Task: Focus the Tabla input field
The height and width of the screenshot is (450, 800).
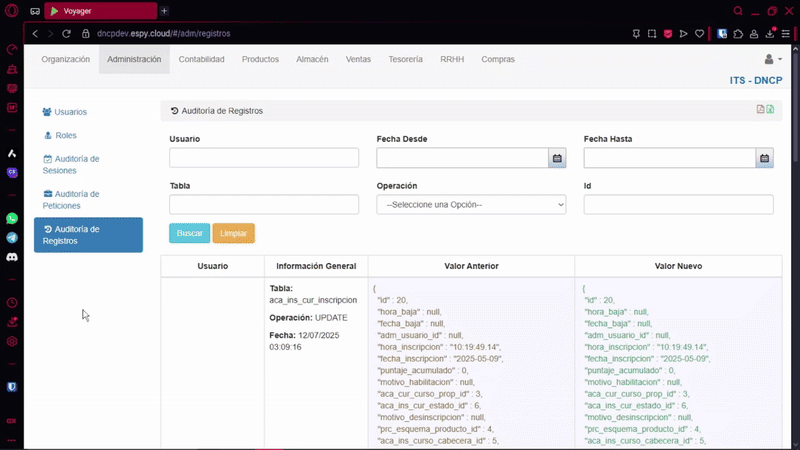Action: 264,204
